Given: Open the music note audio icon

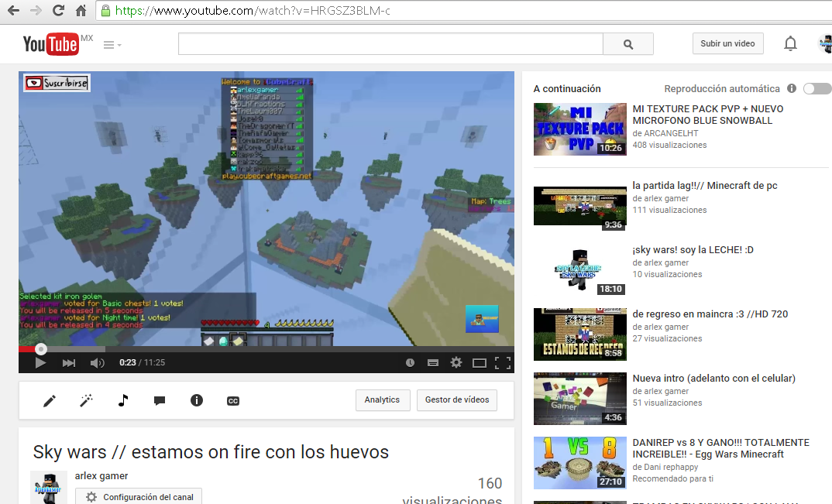Looking at the screenshot, I should pos(123,400).
